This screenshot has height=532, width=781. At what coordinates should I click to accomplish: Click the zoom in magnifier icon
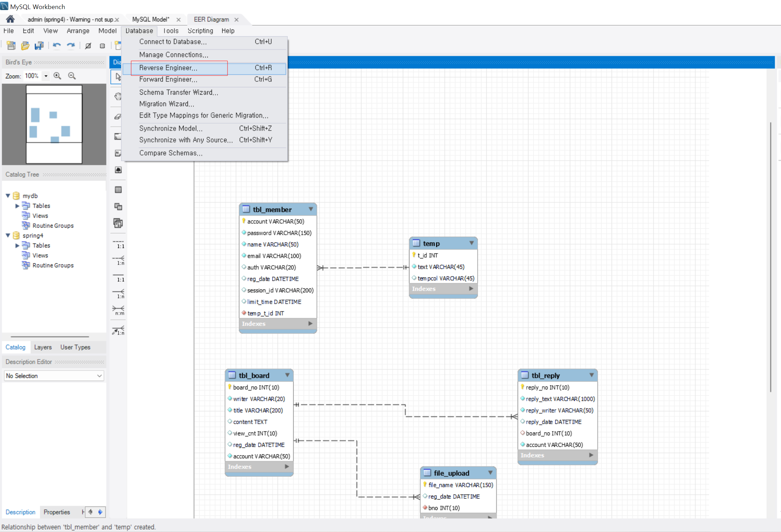coord(57,76)
